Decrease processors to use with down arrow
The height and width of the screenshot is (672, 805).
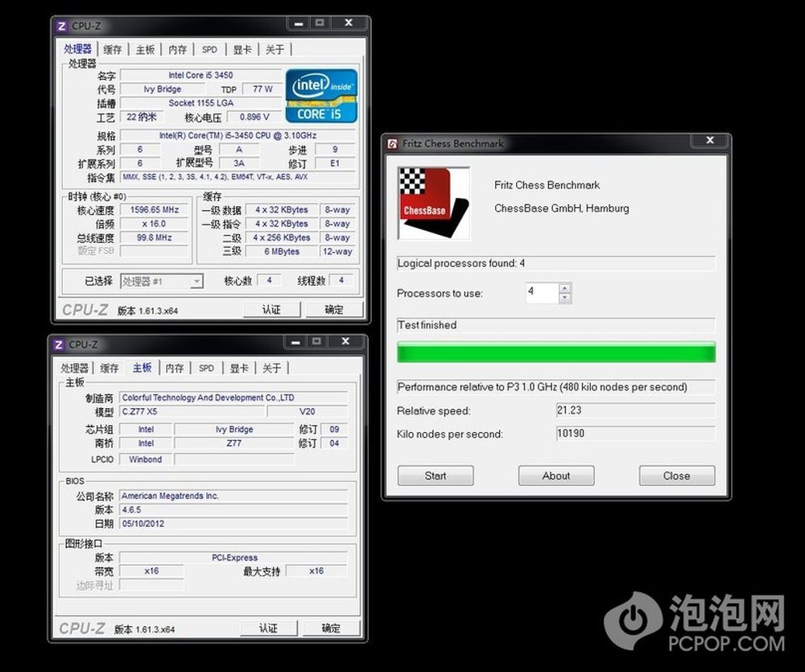[x=565, y=298]
